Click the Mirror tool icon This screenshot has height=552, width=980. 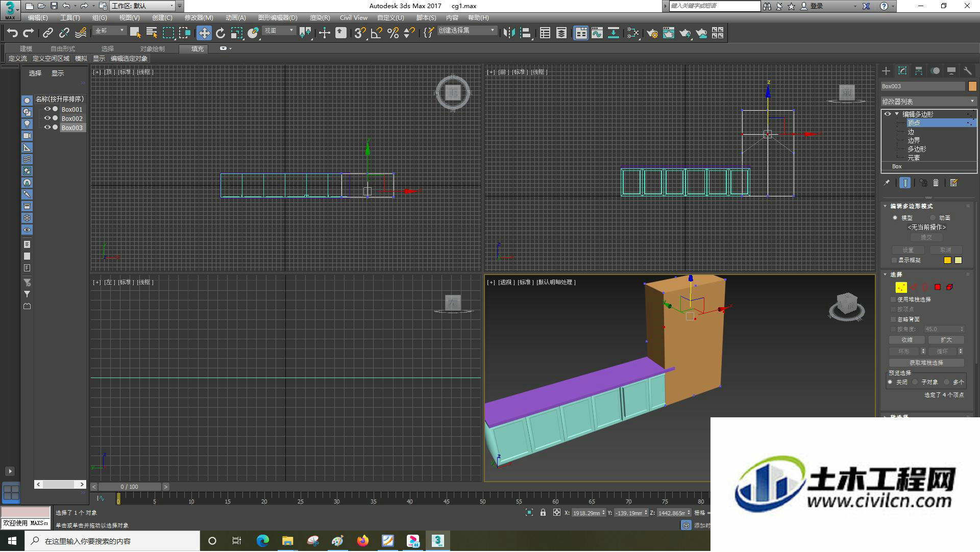pyautogui.click(x=509, y=33)
